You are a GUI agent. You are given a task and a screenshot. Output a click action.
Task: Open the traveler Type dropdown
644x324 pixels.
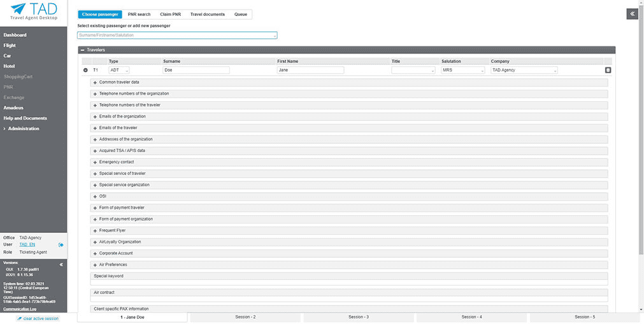point(119,70)
